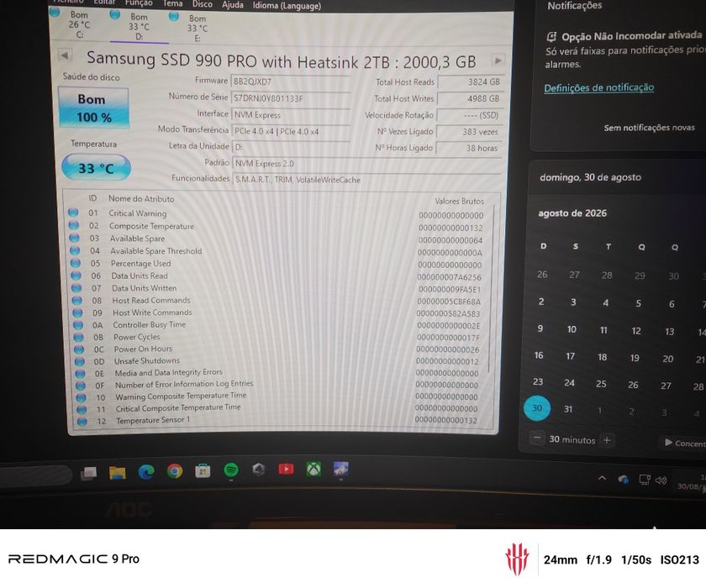Open File Explorer from the taskbar
Screen dimensions: 706x588
117,472
